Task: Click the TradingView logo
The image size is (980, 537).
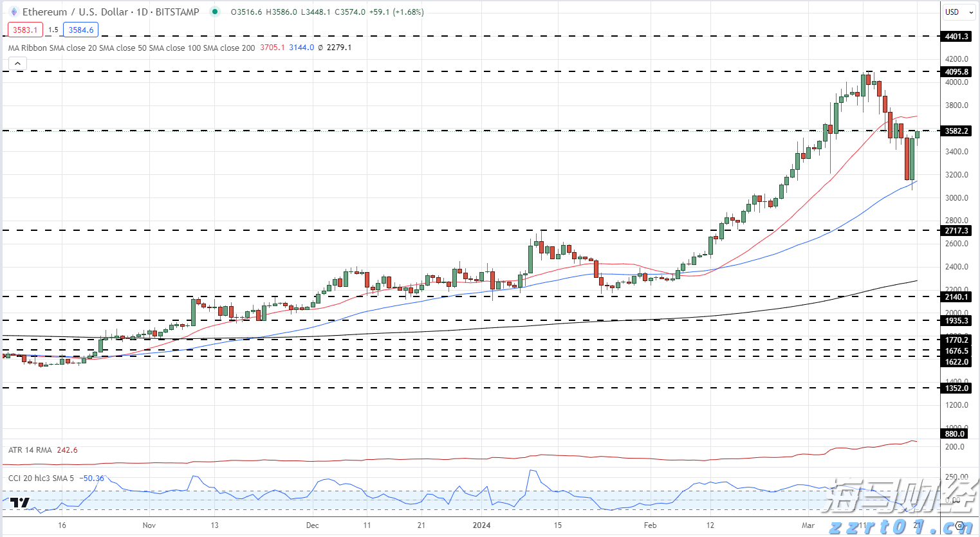Action: [20, 503]
